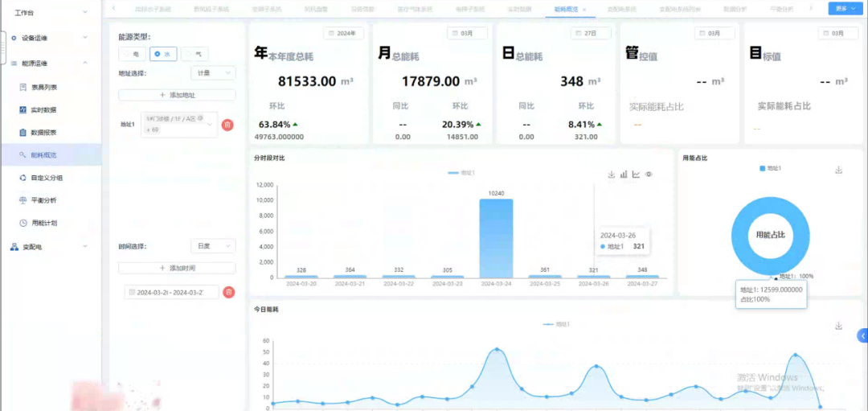868x411 pixels.
Task: Expand the 设备运维 sidebar menu
Action: [x=84, y=38]
